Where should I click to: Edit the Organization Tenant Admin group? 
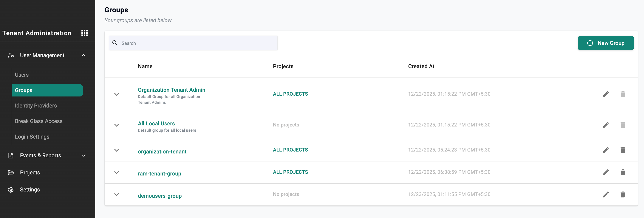pos(605,94)
